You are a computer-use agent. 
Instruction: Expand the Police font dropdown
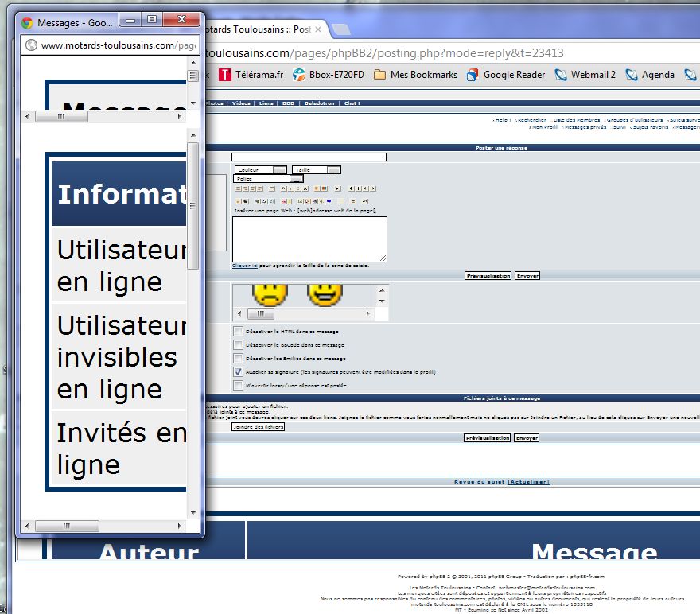(x=295, y=180)
